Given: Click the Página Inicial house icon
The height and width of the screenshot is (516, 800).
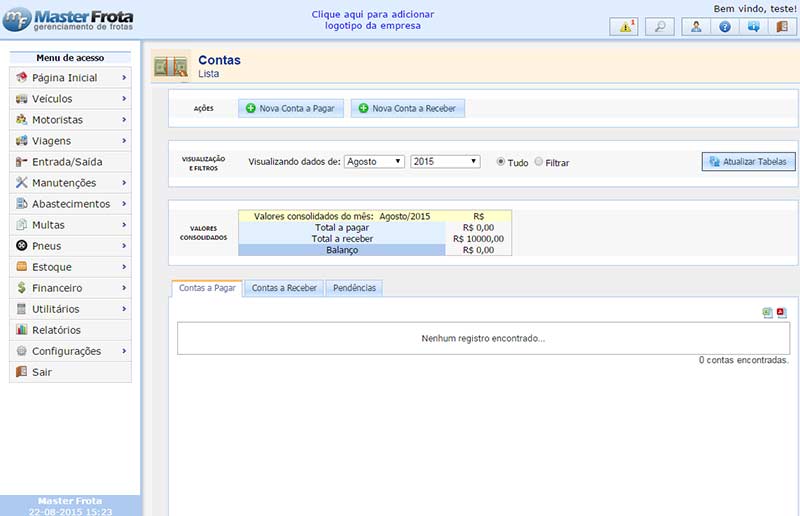Looking at the screenshot, I should 21,77.
